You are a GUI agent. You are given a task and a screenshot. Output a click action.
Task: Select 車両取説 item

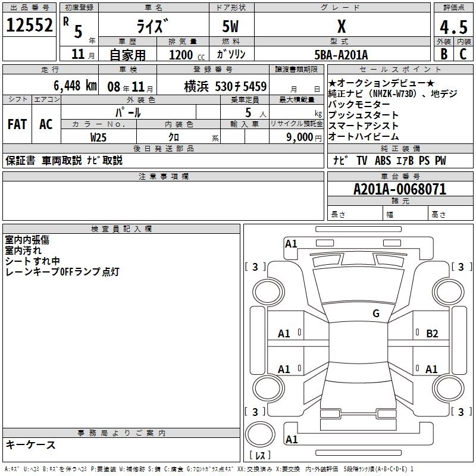tap(62, 160)
